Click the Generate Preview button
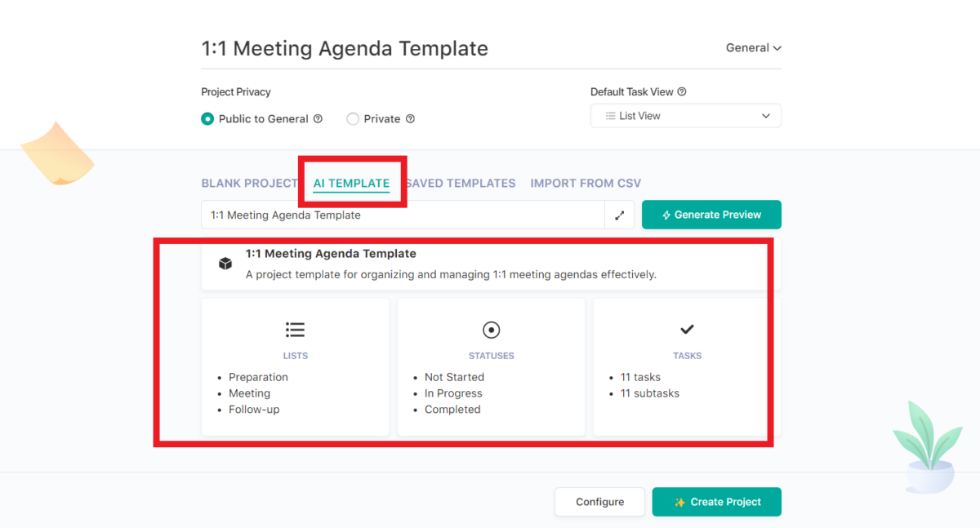980x528 pixels. coord(711,215)
